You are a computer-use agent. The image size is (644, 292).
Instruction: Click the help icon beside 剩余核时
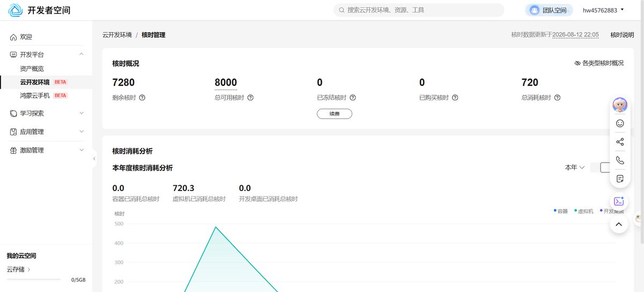tap(142, 98)
